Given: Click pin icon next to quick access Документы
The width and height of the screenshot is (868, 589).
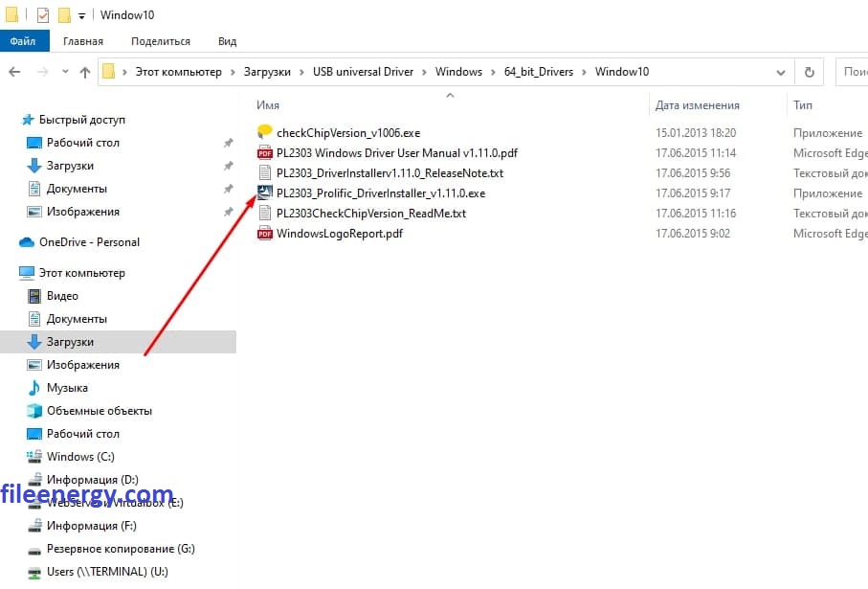Looking at the screenshot, I should tap(228, 189).
